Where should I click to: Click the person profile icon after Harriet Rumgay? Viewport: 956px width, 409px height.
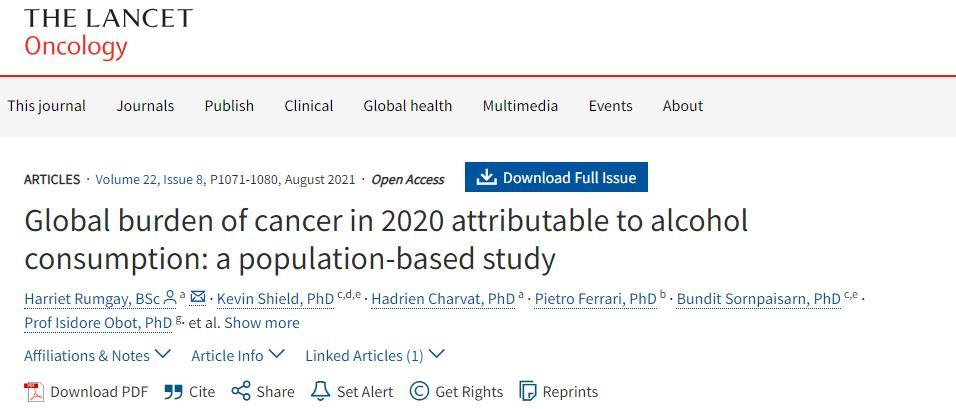pos(170,297)
